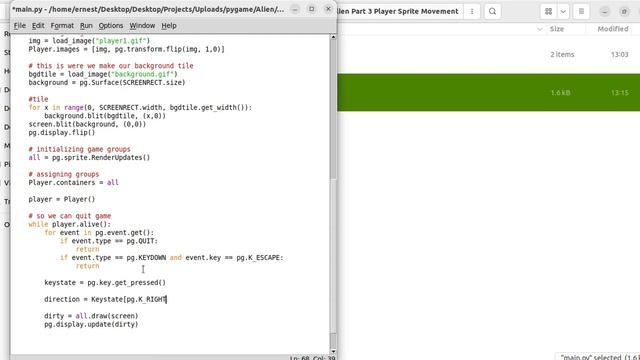
Task: Click 'if event.type == pg.QUIT:' line
Action: (x=109, y=241)
